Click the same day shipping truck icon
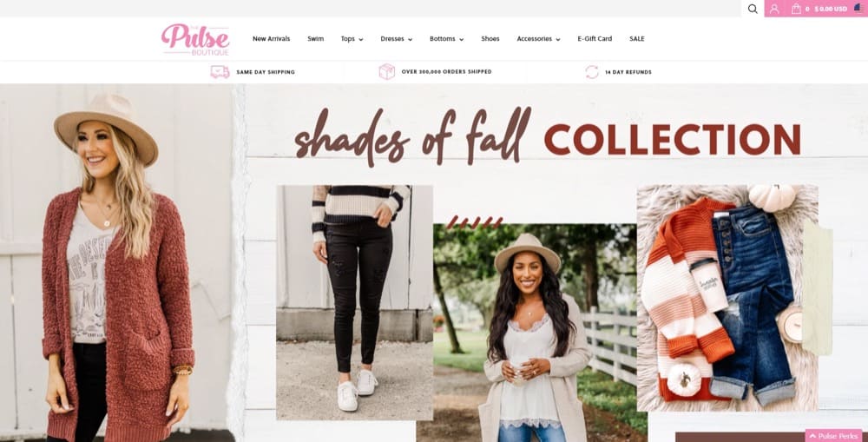The height and width of the screenshot is (442, 868). click(220, 72)
